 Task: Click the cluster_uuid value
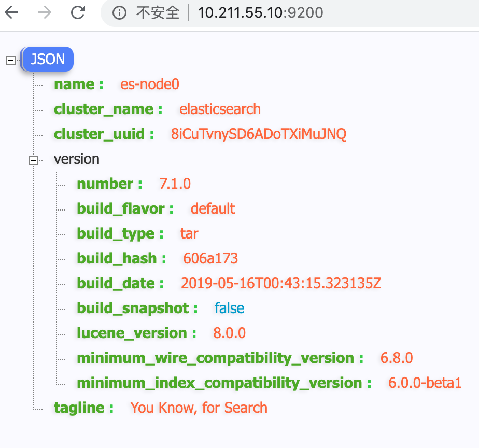coord(259,134)
